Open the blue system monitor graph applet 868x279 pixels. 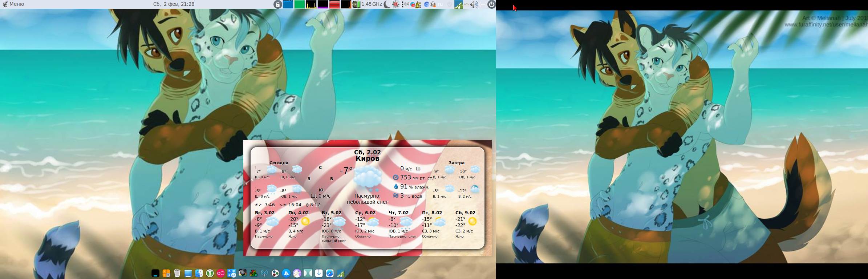pyautogui.click(x=288, y=4)
